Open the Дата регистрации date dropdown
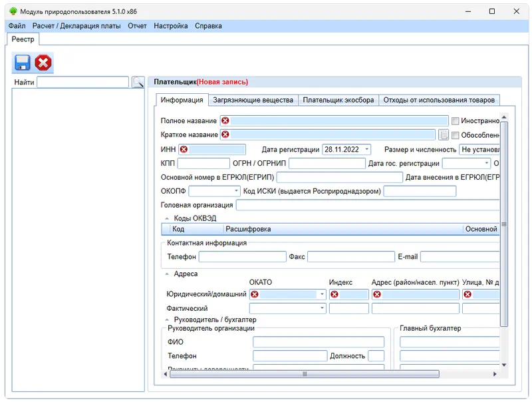 367,149
